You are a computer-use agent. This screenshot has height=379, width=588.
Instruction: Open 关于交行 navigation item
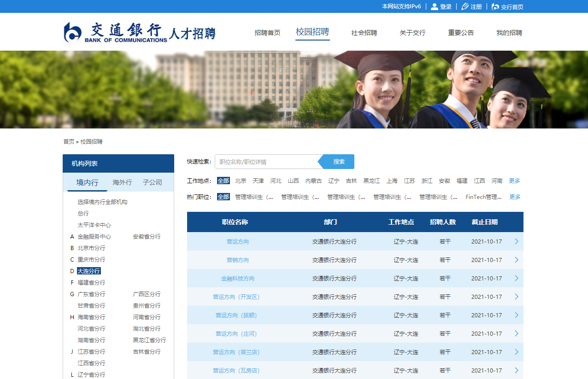(412, 33)
